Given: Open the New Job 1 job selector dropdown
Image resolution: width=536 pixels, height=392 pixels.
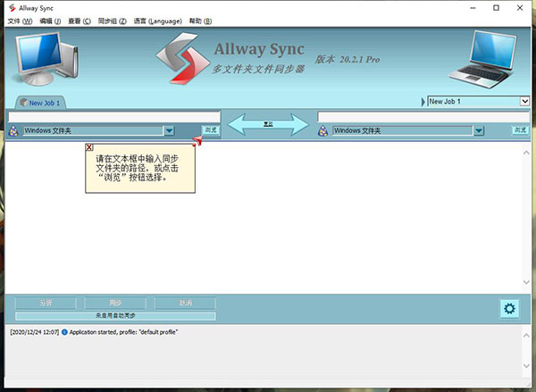Looking at the screenshot, I should [x=524, y=101].
